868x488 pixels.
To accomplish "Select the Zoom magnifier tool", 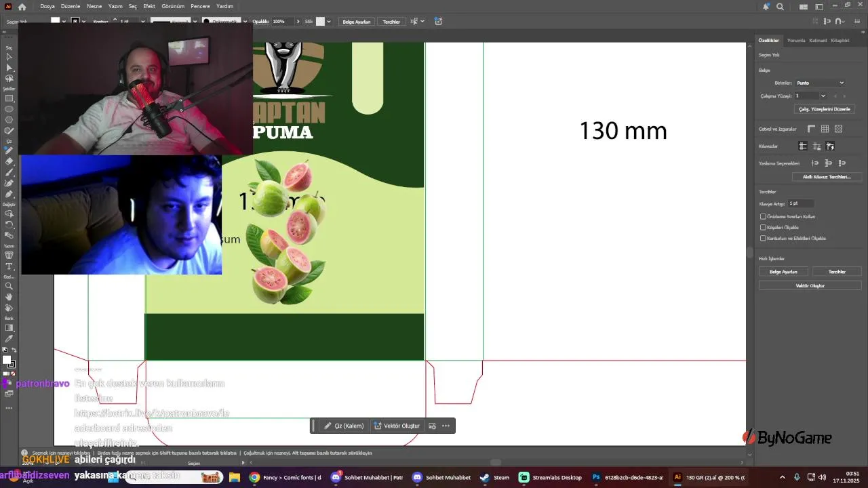I will 9,286.
